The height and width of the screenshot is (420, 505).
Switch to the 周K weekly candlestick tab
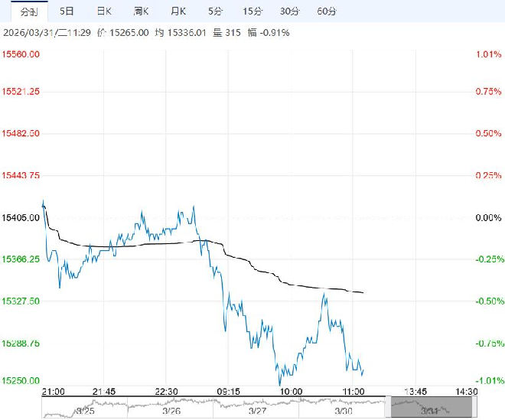click(141, 11)
